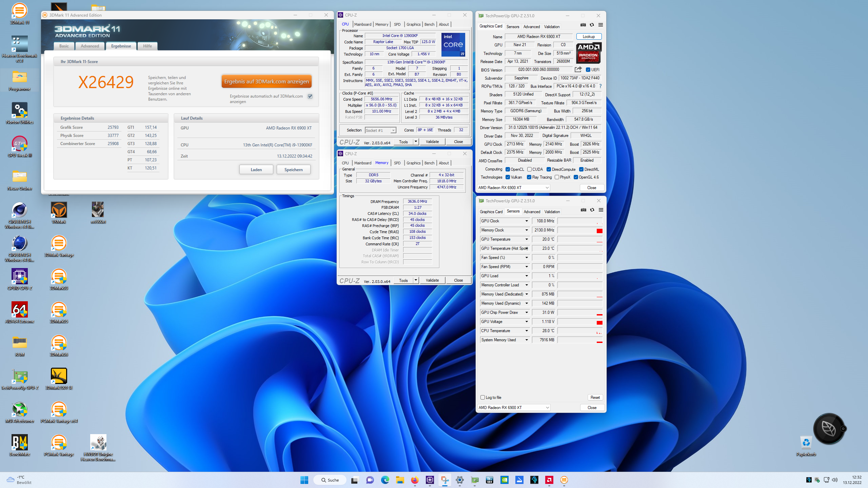Viewport: 868px width, 488px height.
Task: Open Hilfe tab in 3DMark 11
Action: point(147,46)
